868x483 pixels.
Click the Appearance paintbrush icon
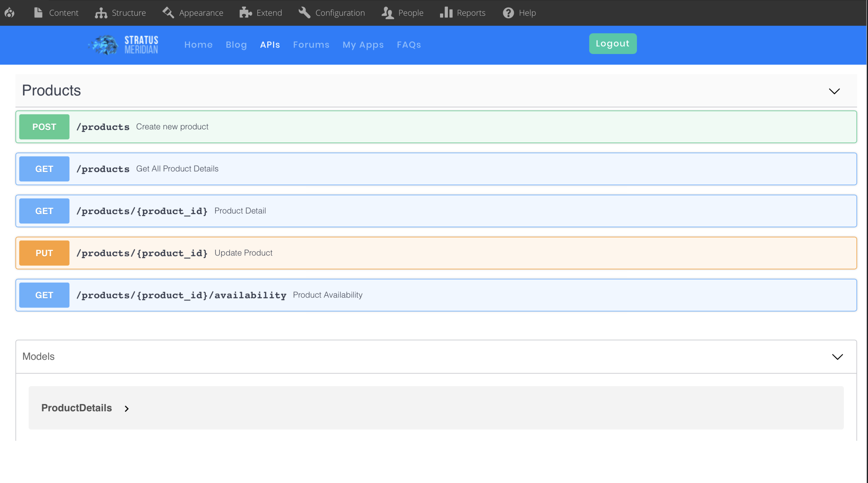click(x=168, y=13)
